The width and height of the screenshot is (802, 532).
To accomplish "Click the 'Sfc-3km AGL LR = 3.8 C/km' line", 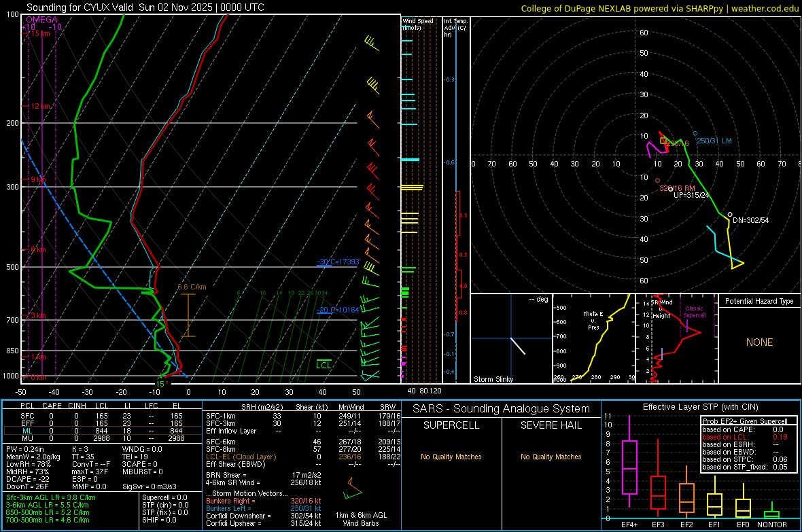I will [51, 497].
